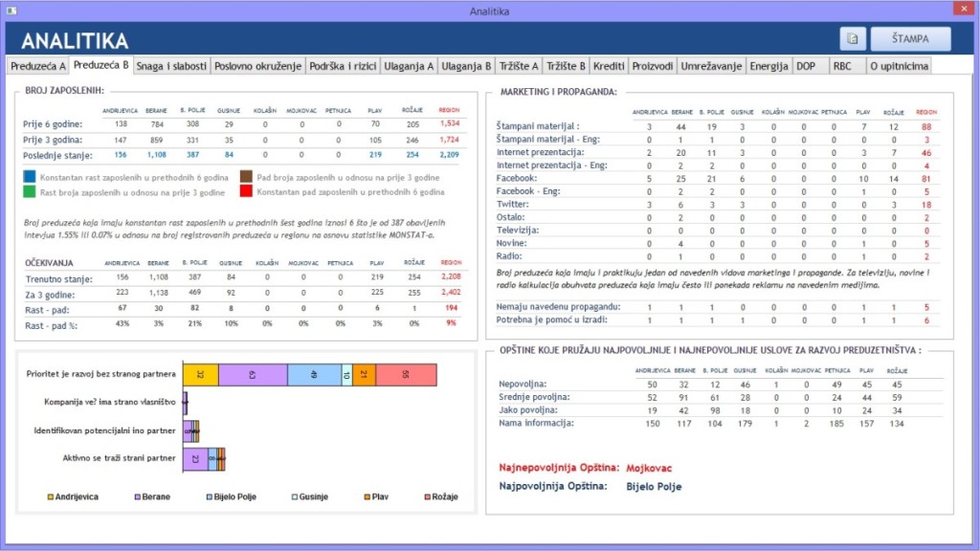Select the Umrežavanje tab
Viewport: 980px width, 551px height.
point(710,66)
